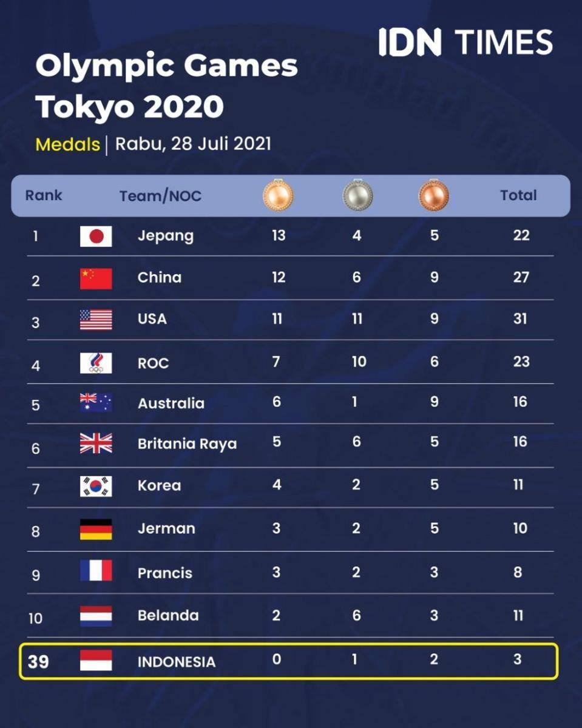Image resolution: width=582 pixels, height=728 pixels.
Task: Select the yellow Medals label
Action: tap(67, 144)
